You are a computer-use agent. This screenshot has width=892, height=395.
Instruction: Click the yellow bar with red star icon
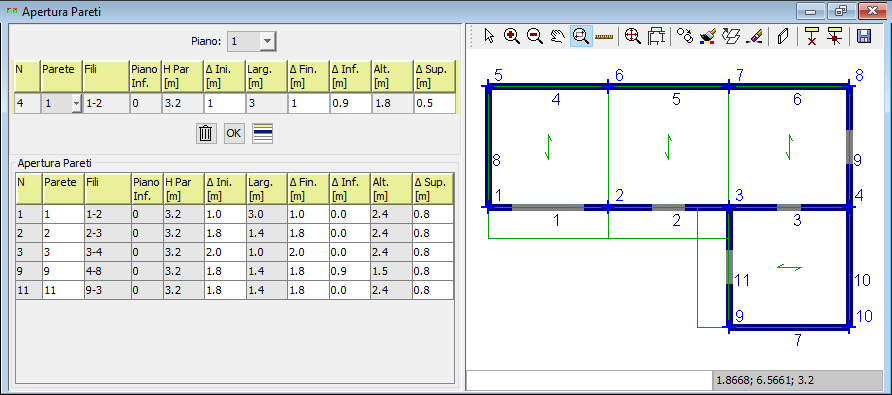[x=835, y=36]
